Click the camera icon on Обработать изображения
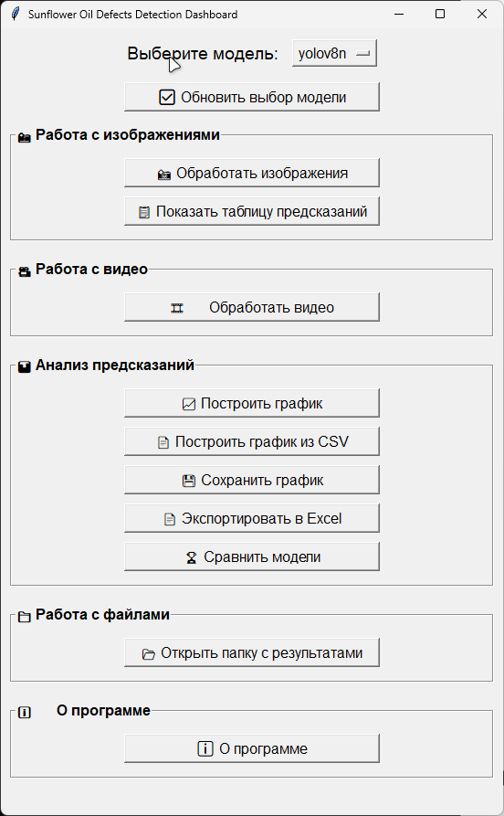 163,175
